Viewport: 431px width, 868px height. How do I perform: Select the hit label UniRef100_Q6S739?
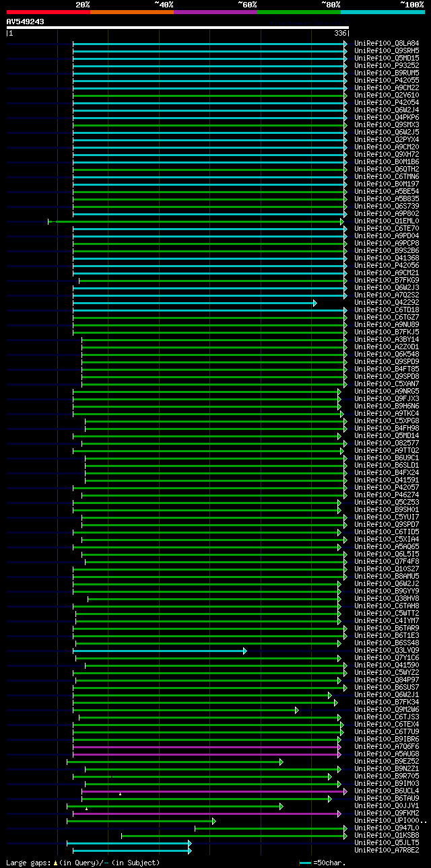point(387,207)
